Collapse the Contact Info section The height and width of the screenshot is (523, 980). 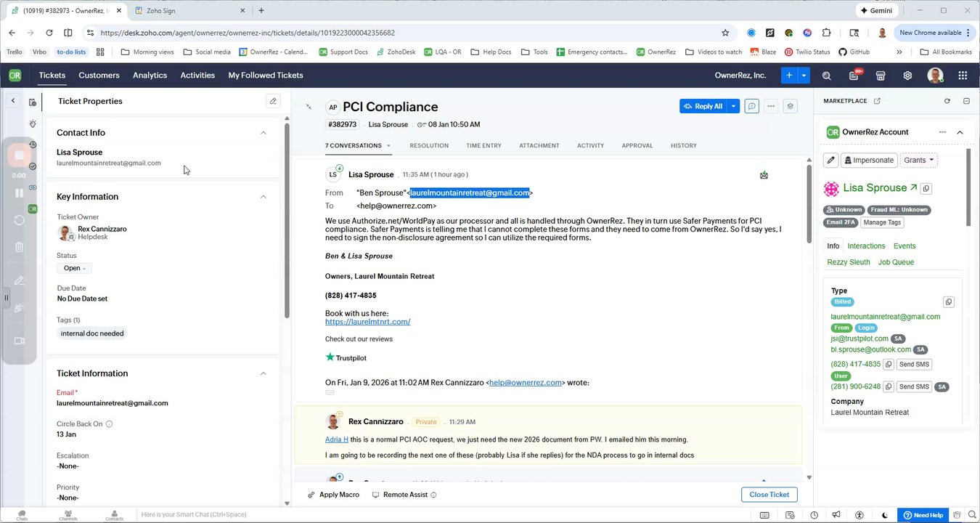coord(263,133)
